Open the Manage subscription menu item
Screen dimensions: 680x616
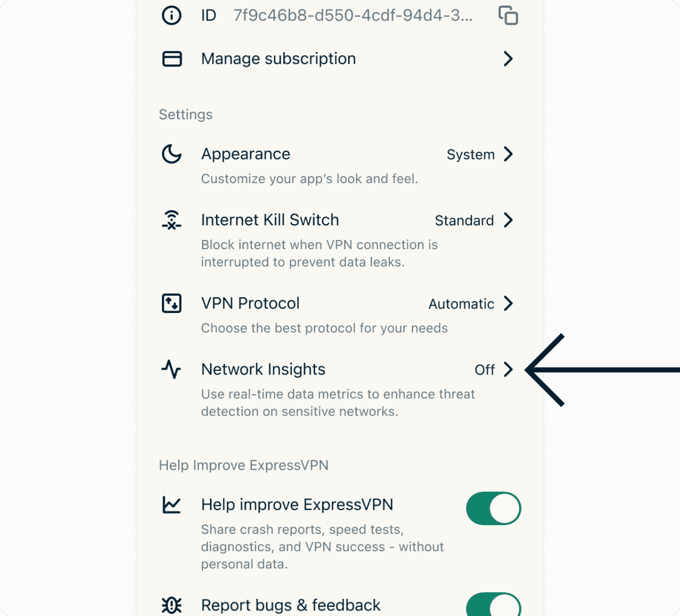(279, 59)
